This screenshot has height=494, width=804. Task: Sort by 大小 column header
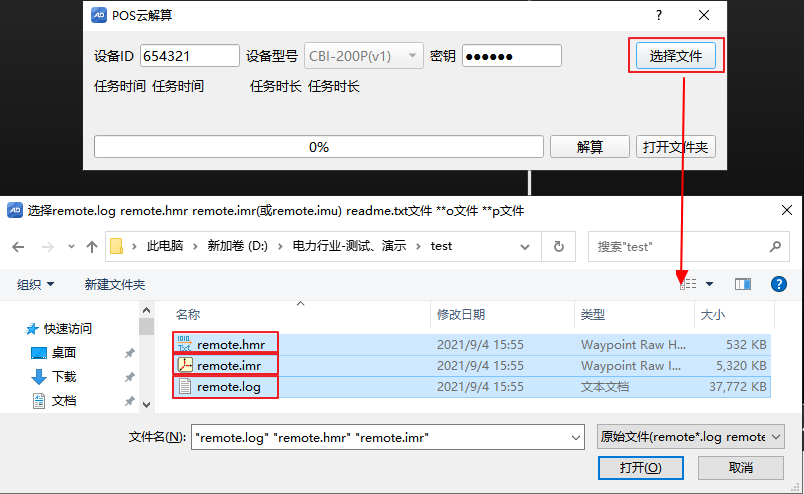tap(713, 314)
